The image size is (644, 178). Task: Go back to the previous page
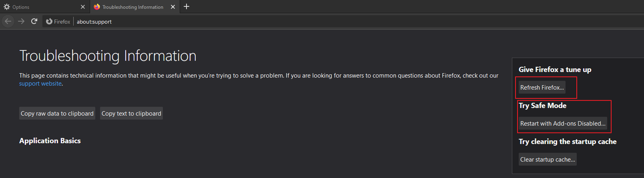pyautogui.click(x=8, y=22)
